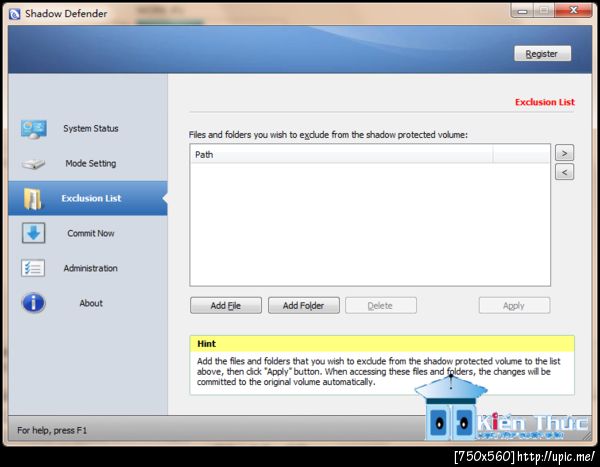The height and width of the screenshot is (467, 600).
Task: Click the System Status monitor icon
Action: [x=34, y=129]
